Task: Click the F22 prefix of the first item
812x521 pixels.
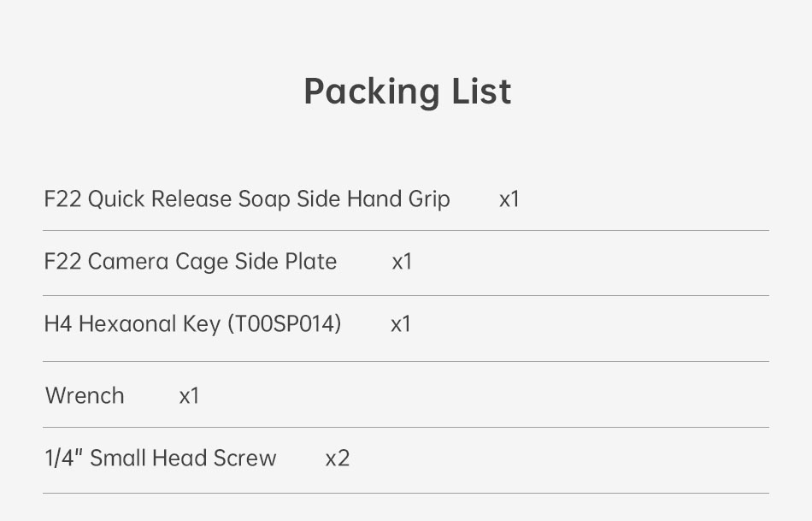Action: pos(62,199)
